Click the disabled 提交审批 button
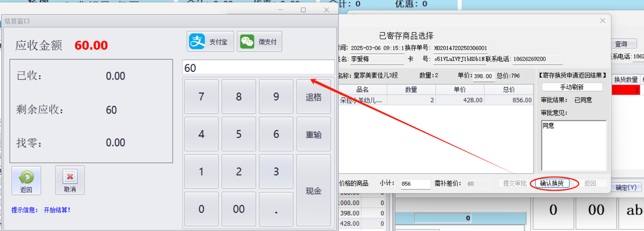This screenshot has width=644, height=231. click(515, 183)
